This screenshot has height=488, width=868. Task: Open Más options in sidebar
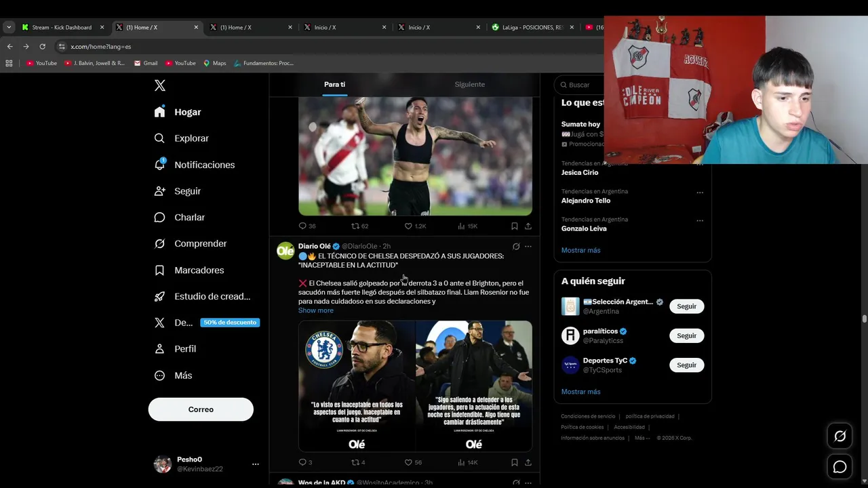(x=173, y=375)
